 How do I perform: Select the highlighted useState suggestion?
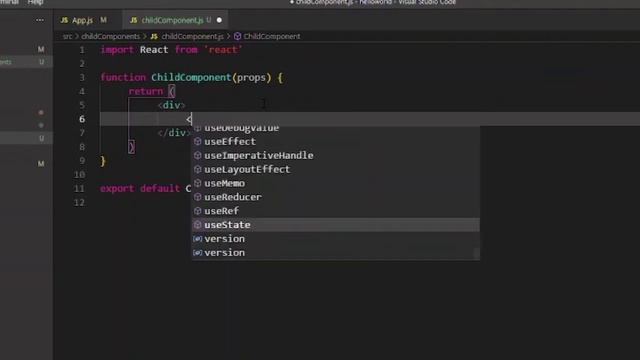tap(336, 225)
